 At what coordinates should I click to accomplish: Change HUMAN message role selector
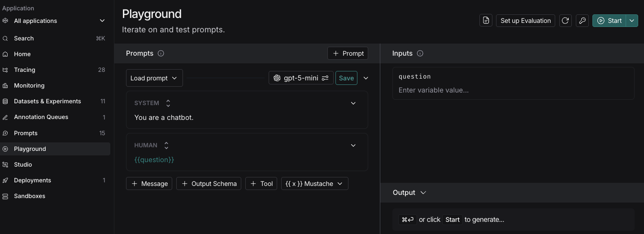pyautogui.click(x=166, y=146)
